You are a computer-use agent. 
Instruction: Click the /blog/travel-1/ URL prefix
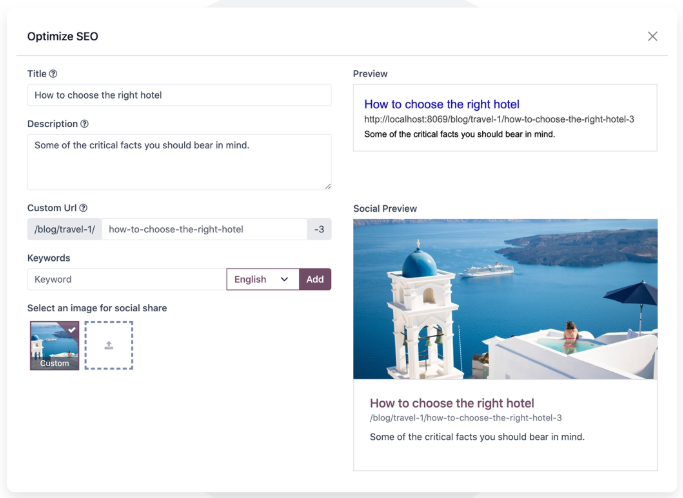point(65,230)
